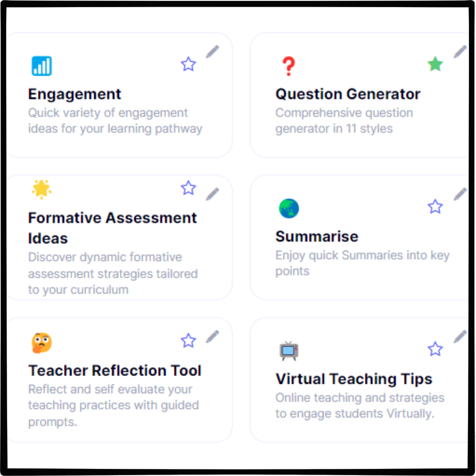Screen dimensions: 476x476
Task: Click the sun icon on Formative Assessment Ideas
Action: 42,189
